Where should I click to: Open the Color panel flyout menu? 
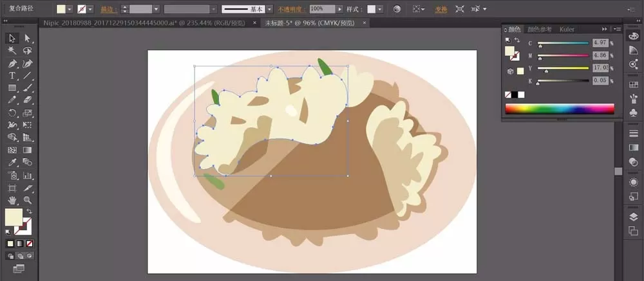617,29
